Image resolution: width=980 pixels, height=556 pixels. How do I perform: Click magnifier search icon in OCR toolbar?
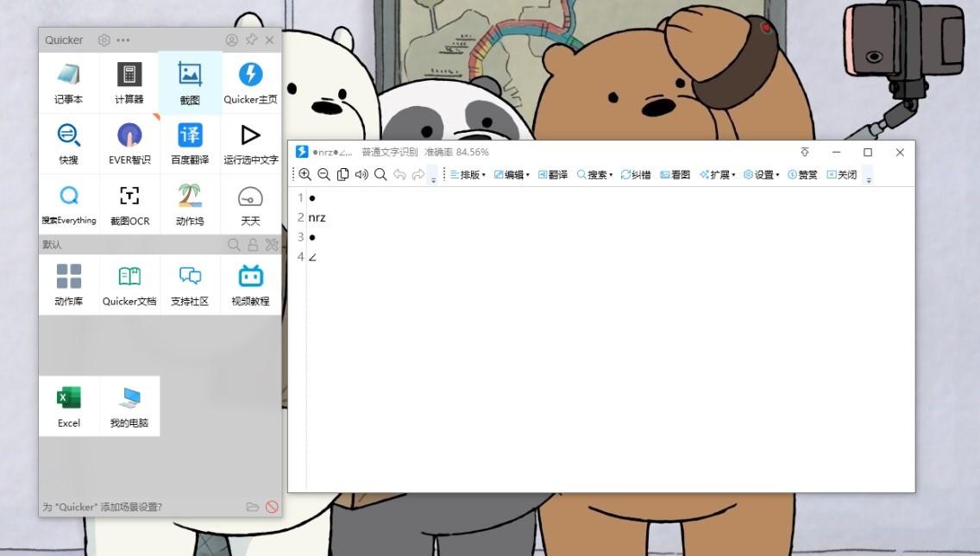pos(380,174)
